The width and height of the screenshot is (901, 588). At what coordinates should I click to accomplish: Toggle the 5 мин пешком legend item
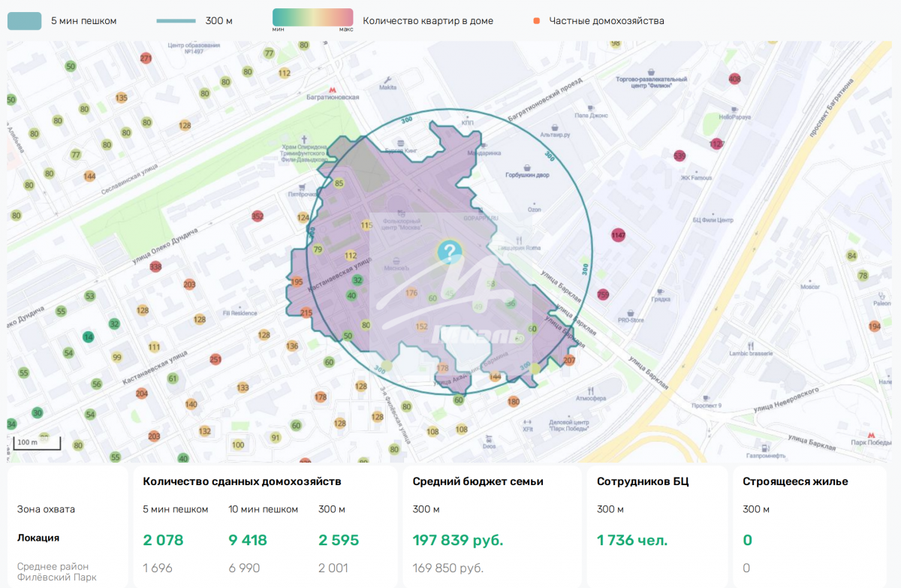pyautogui.click(x=25, y=20)
